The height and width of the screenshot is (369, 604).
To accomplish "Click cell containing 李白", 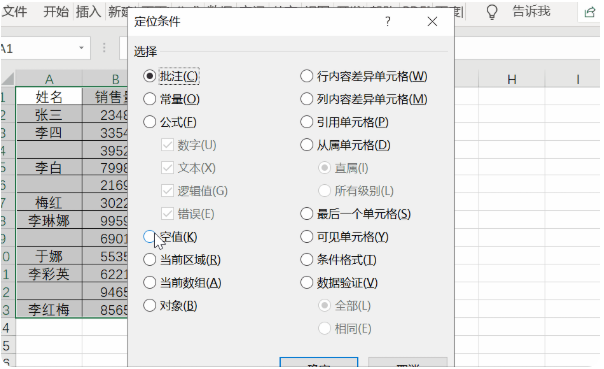I will (49, 168).
